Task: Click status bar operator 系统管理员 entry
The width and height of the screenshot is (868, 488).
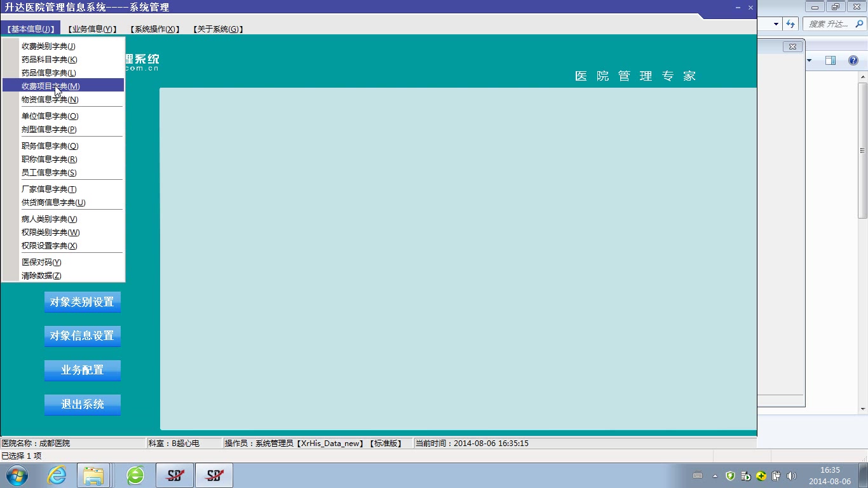Action: pyautogui.click(x=313, y=443)
